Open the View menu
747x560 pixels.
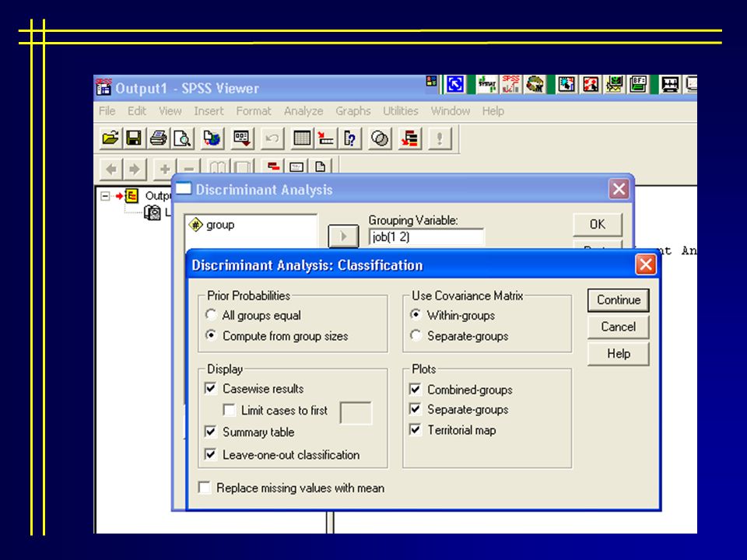170,111
